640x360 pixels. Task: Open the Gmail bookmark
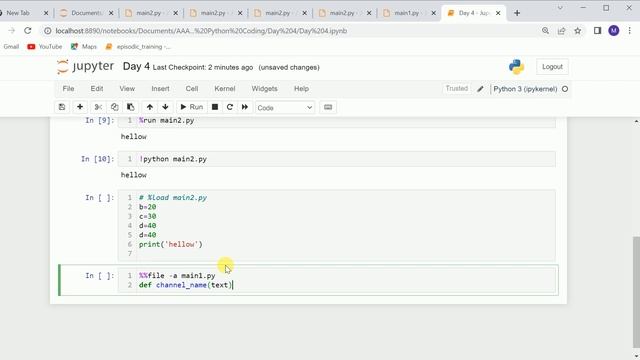(x=11, y=47)
